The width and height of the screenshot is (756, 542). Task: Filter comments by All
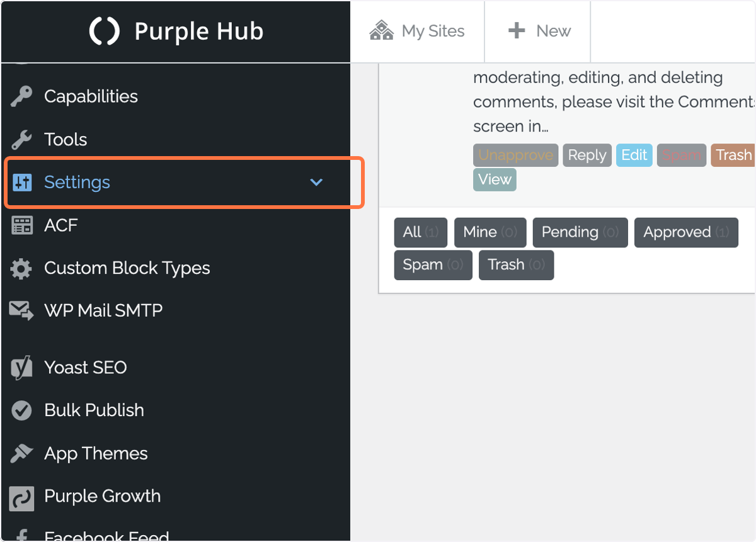point(421,232)
